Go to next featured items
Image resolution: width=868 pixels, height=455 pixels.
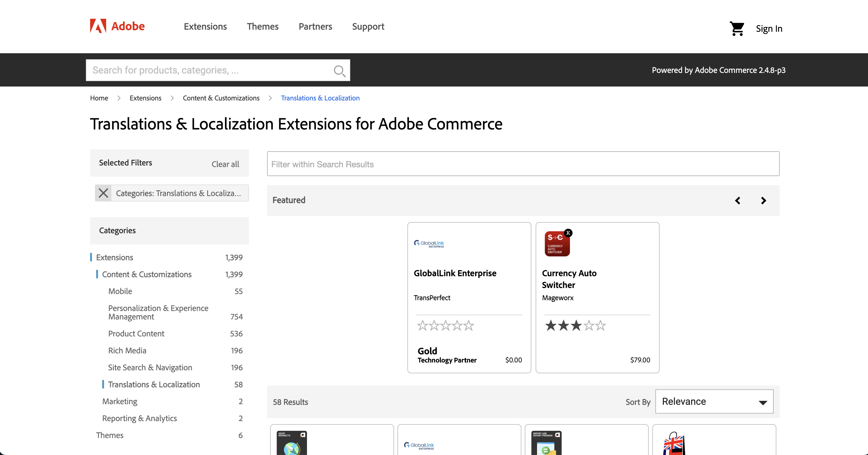764,201
